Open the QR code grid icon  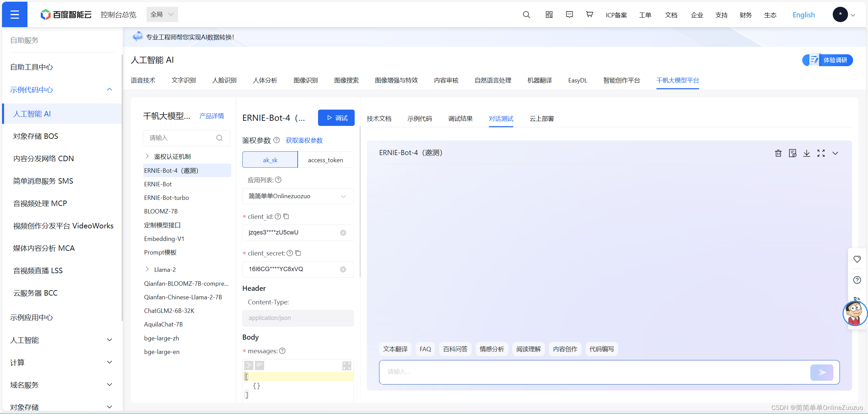tap(549, 15)
